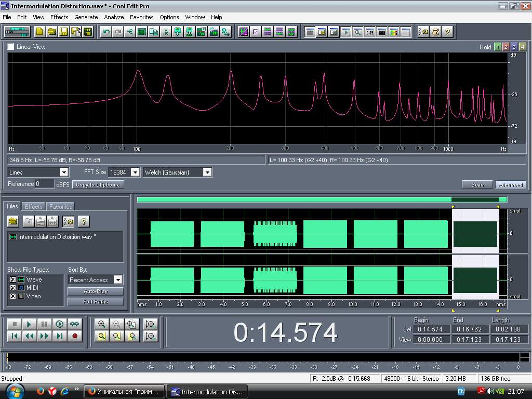The width and height of the screenshot is (532, 399).
Task: Click the Zoom In Vertically icon
Action: coord(151,324)
